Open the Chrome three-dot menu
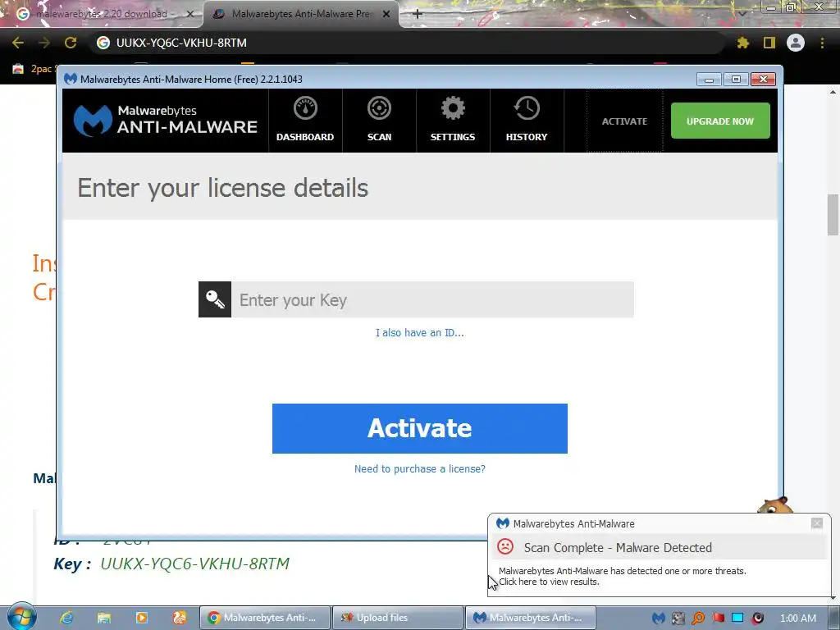Viewport: 840px width, 630px height. [822, 43]
